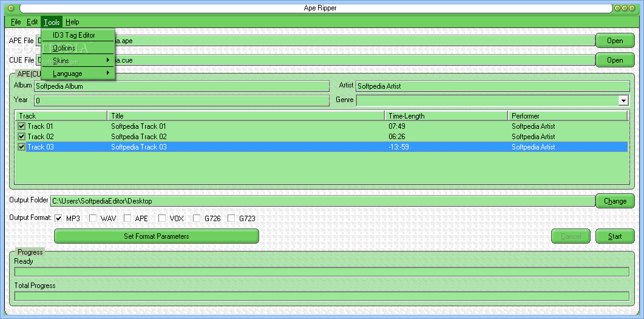The image size is (644, 319).
Task: Click Open button for APE File
Action: 615,41
